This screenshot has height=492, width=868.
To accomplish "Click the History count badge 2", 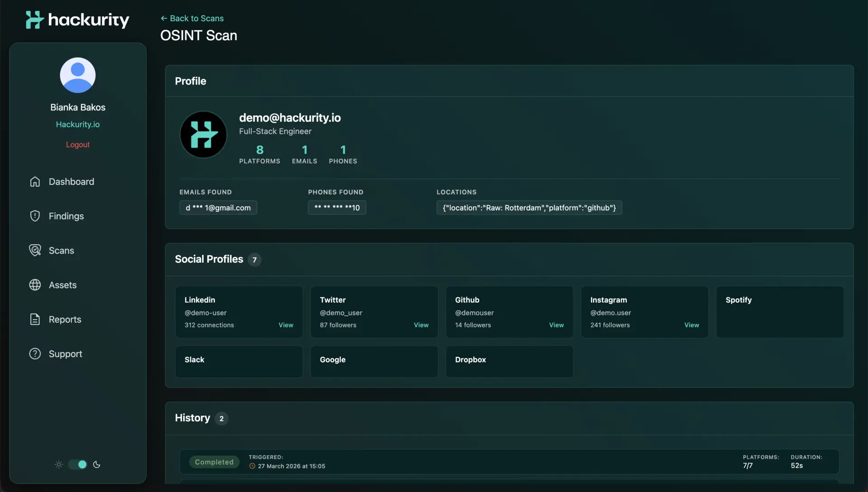I will pyautogui.click(x=222, y=418).
